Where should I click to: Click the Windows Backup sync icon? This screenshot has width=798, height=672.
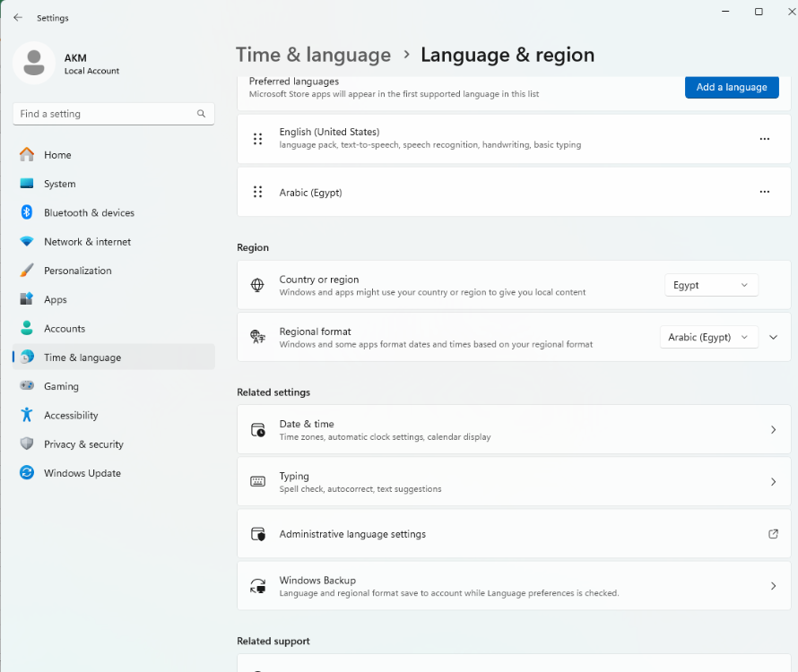257,586
